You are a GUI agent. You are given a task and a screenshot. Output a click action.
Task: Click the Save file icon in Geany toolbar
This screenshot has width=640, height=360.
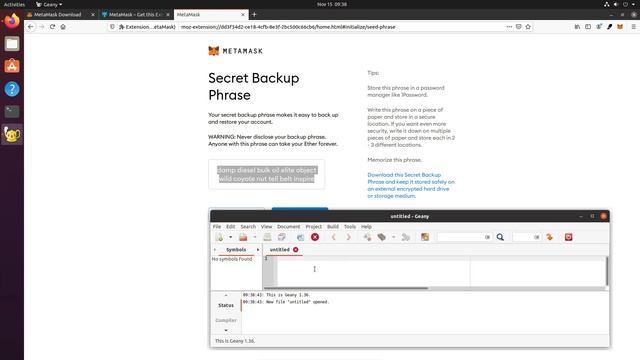[x=267, y=237]
